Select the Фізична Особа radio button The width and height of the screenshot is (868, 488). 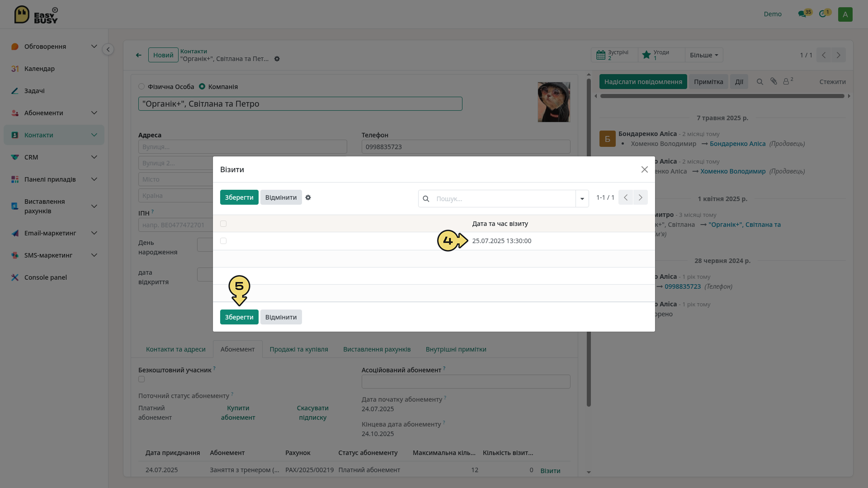142,86
